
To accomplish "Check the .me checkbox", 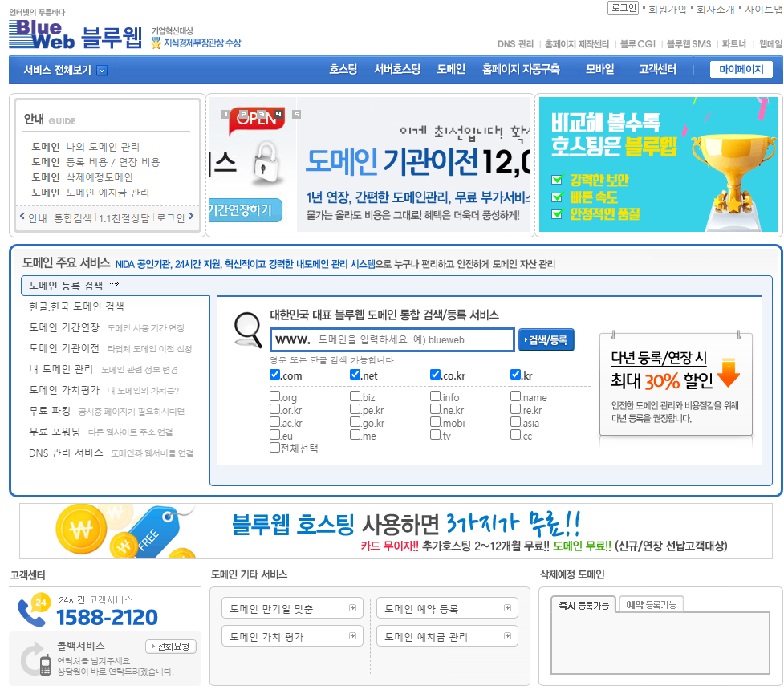I will (x=355, y=435).
